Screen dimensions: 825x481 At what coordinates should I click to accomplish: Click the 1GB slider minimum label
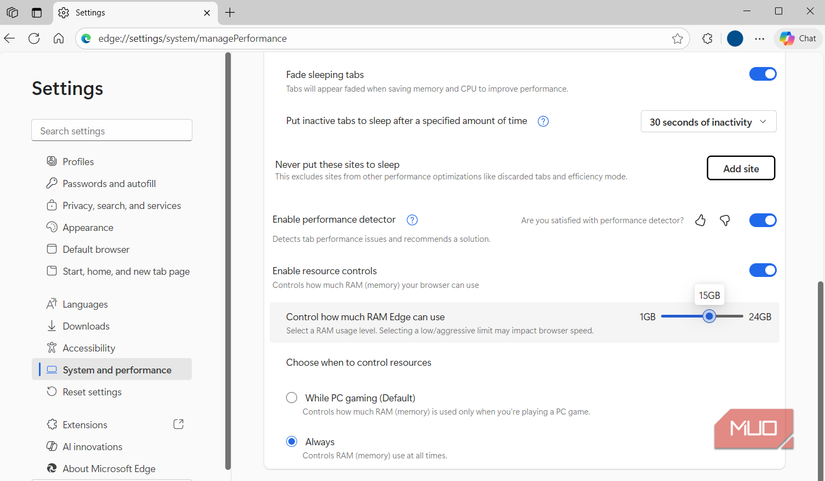click(648, 317)
